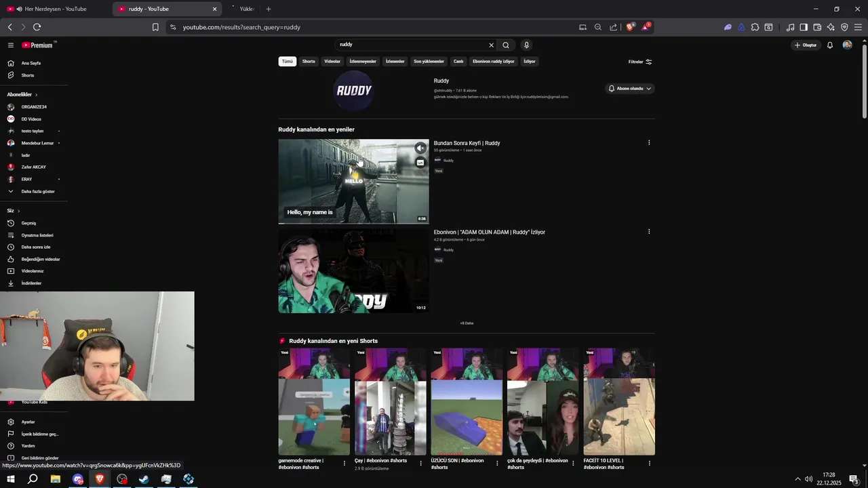Select the Ebonivon ruddy izliyor chip

(x=494, y=61)
